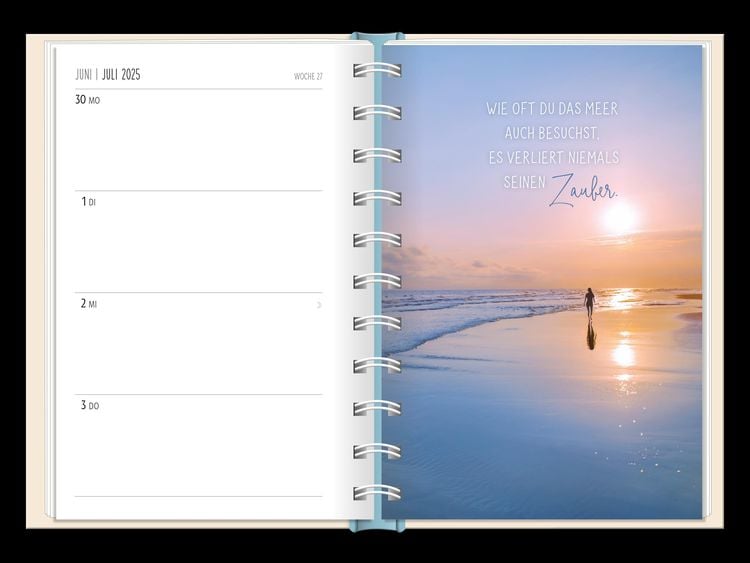
Task: Click the blue ribbon bookmark at top
Action: (377, 40)
